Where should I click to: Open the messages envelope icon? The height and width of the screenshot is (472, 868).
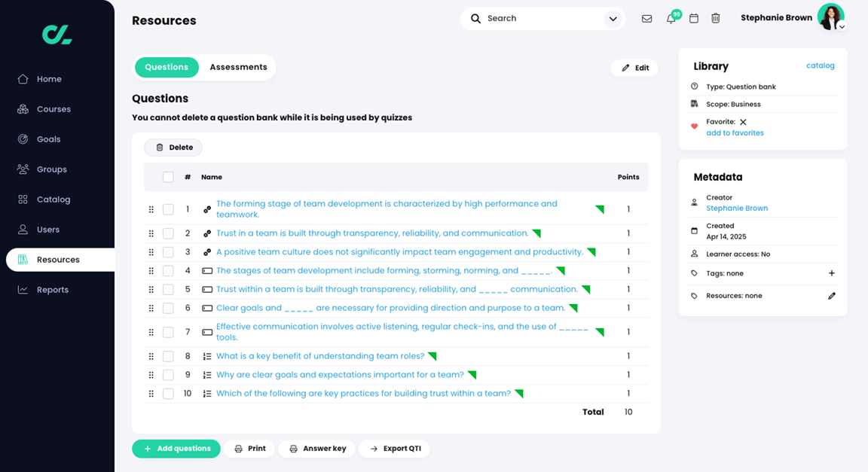(x=646, y=18)
